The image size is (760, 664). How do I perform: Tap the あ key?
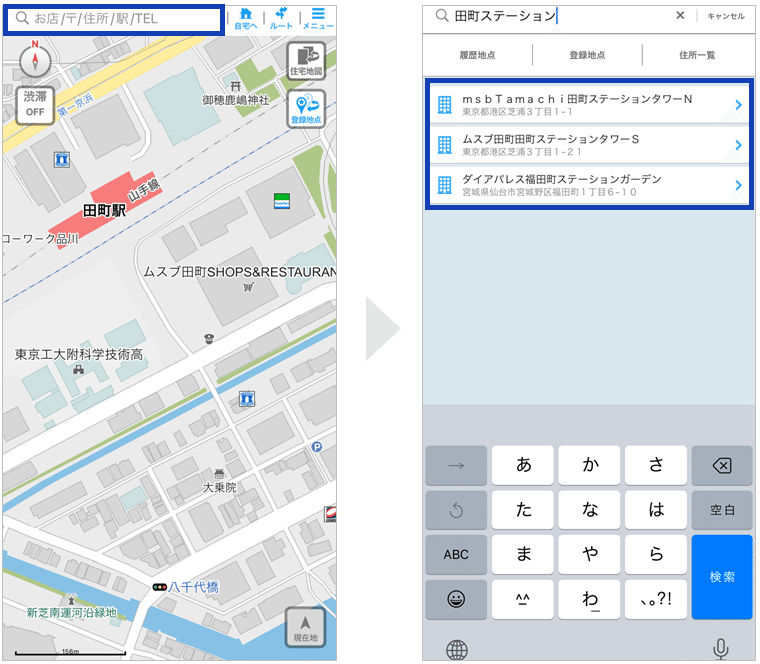click(522, 465)
